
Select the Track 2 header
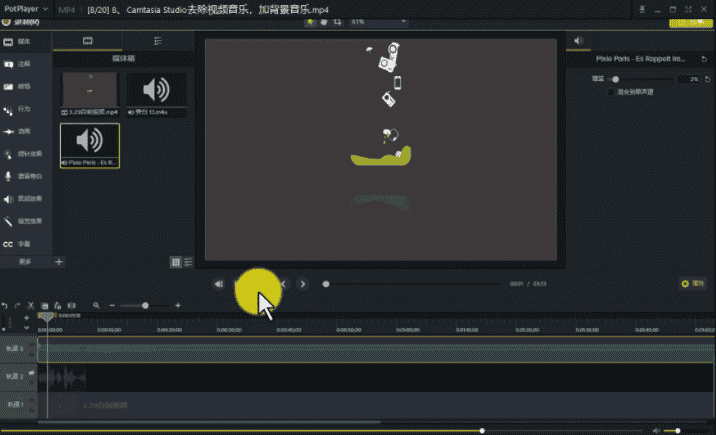tap(18, 377)
